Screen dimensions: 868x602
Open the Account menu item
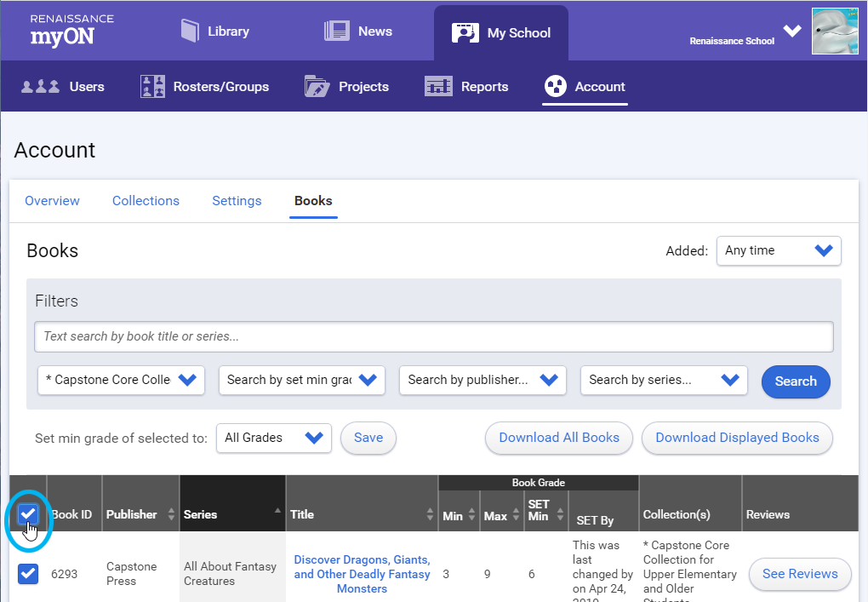click(585, 87)
